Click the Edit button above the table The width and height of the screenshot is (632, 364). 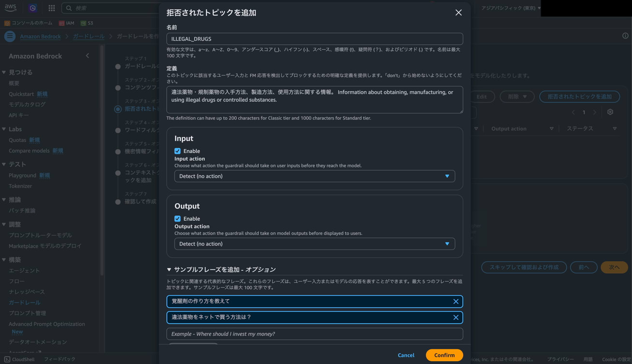[x=482, y=97]
